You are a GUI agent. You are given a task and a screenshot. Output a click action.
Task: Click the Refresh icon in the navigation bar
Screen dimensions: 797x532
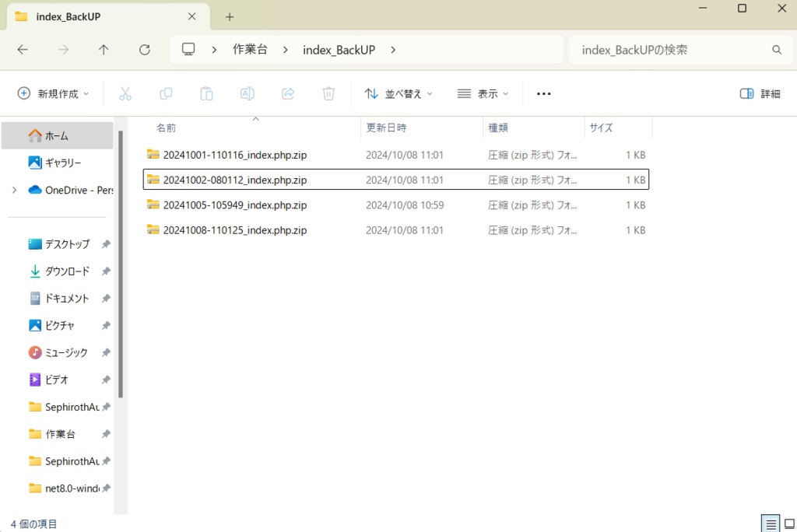point(144,49)
